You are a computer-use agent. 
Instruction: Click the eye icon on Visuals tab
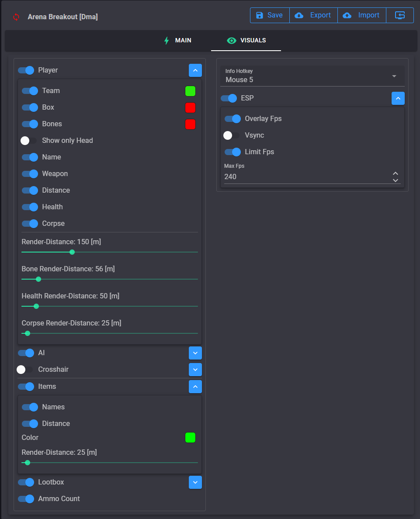pos(231,41)
